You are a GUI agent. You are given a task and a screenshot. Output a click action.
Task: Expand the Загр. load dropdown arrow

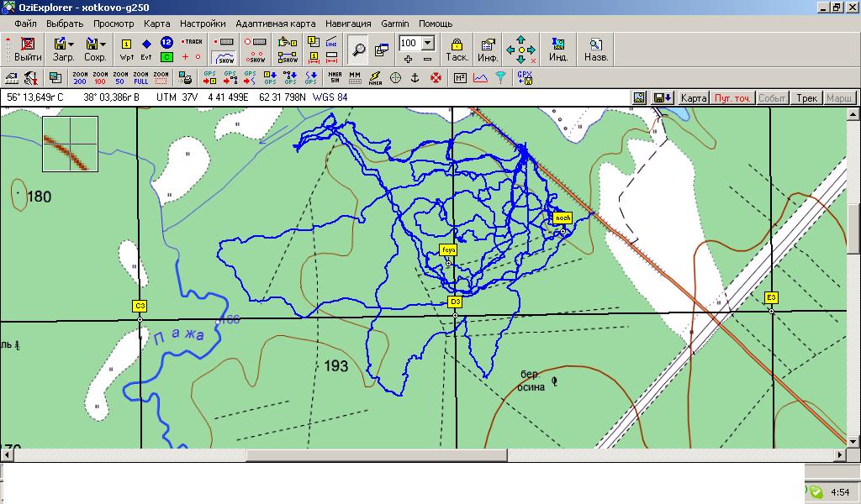point(71,43)
